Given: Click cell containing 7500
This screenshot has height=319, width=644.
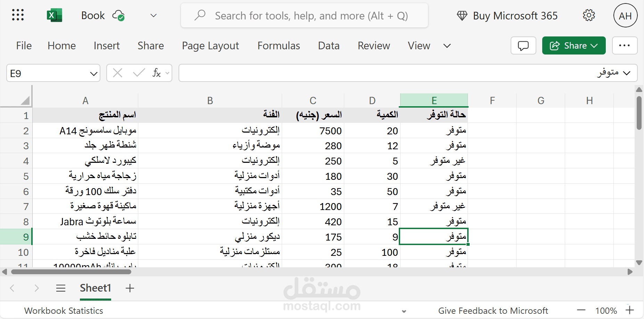Looking at the screenshot, I should pos(313,131).
